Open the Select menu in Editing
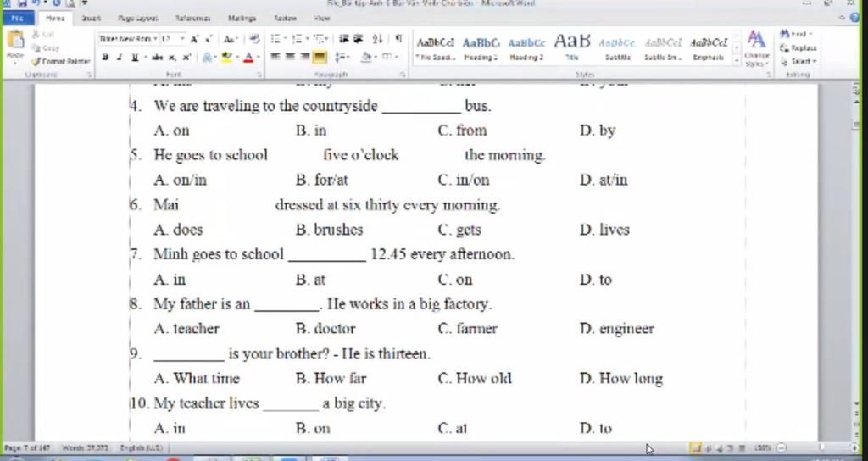This screenshot has width=868, height=461. pos(798,61)
